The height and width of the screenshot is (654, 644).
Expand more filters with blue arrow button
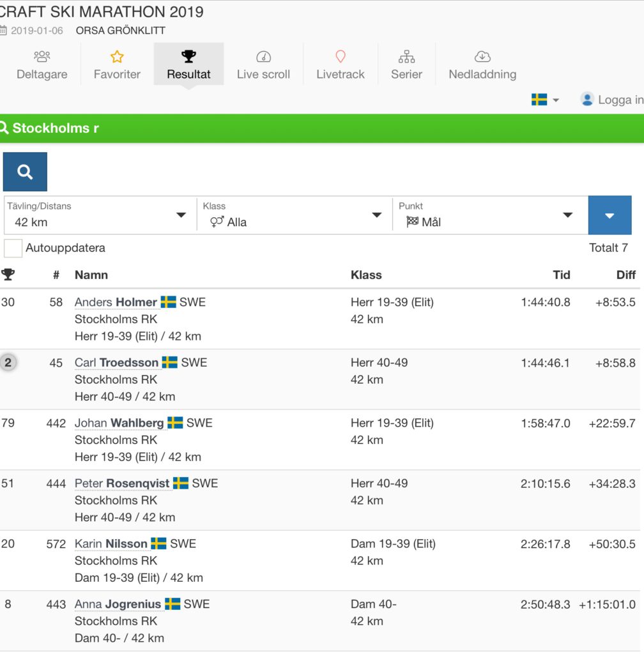click(x=609, y=215)
